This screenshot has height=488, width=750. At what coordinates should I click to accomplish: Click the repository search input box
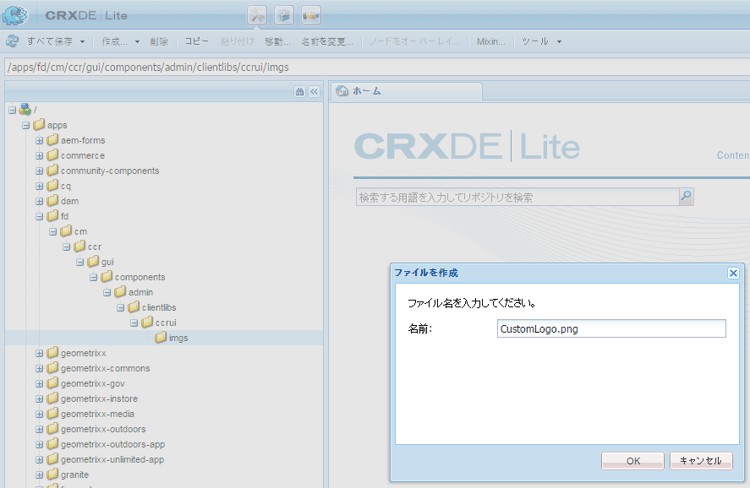[x=518, y=197]
